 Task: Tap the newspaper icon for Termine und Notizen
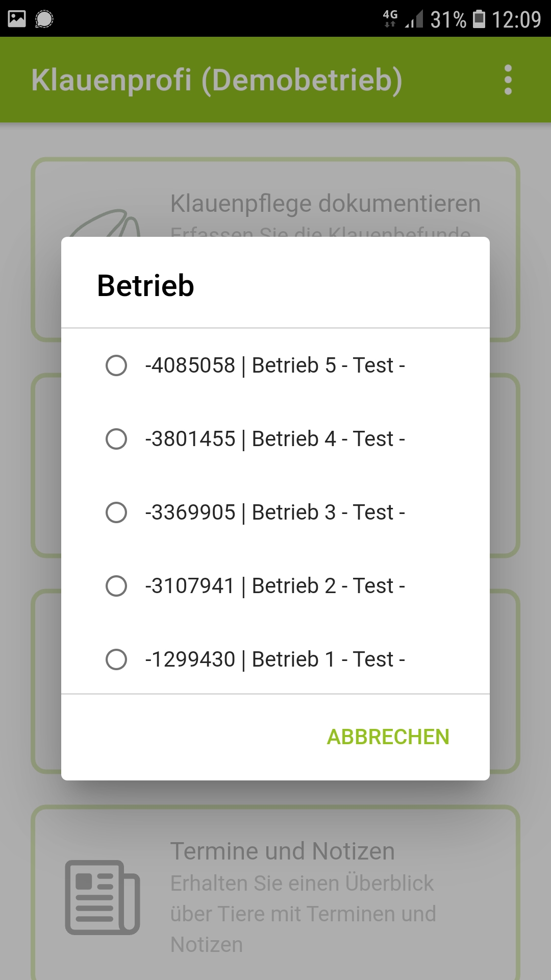(x=102, y=897)
